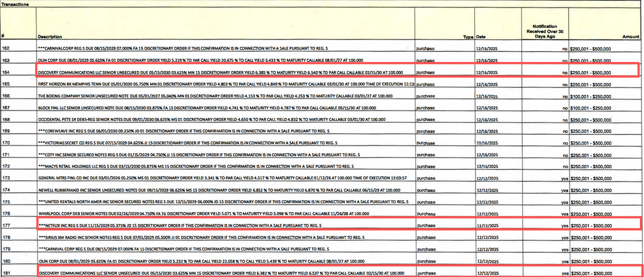Select the Olin Corp description in row 180
The image size is (644, 277).
click(202, 261)
